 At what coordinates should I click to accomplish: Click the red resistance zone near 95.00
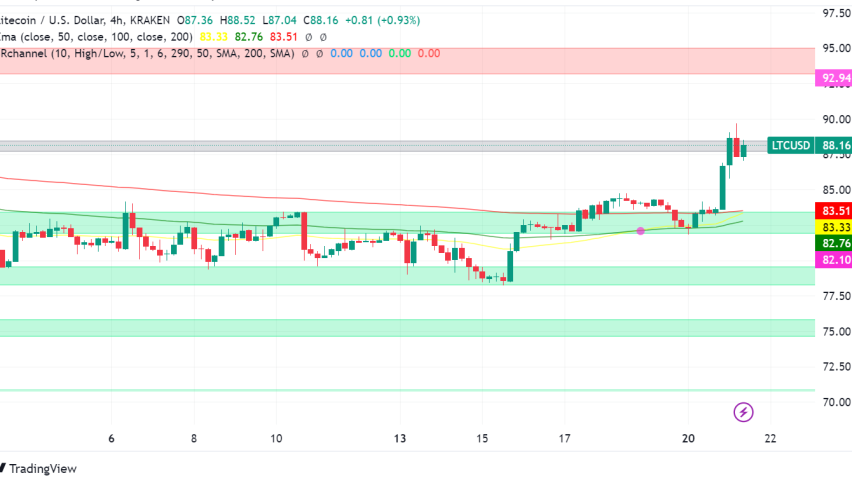[x=408, y=61]
